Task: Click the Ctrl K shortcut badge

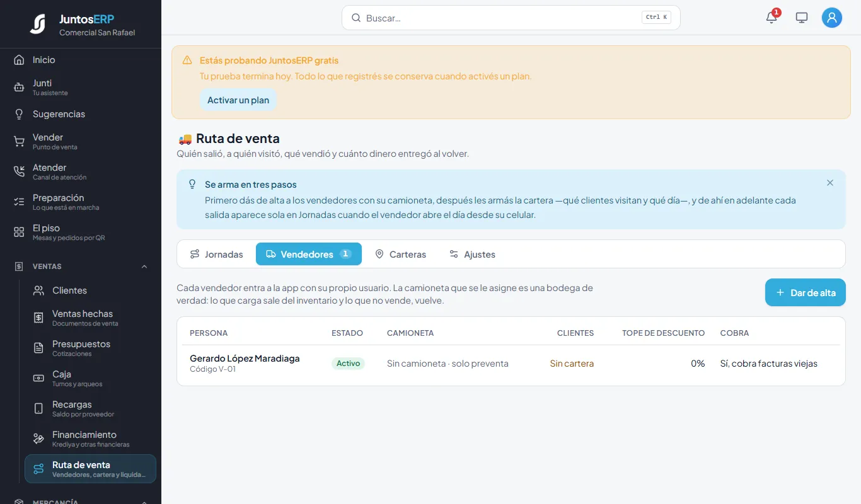Action: pyautogui.click(x=657, y=18)
